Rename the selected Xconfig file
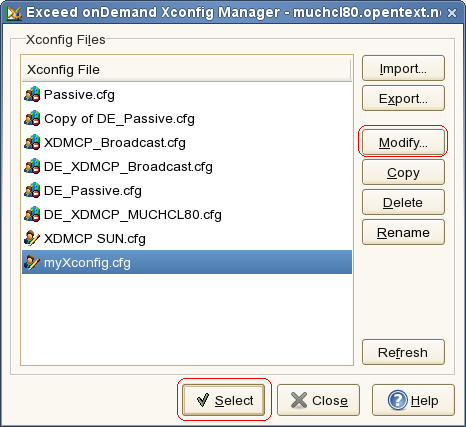 coord(403,232)
